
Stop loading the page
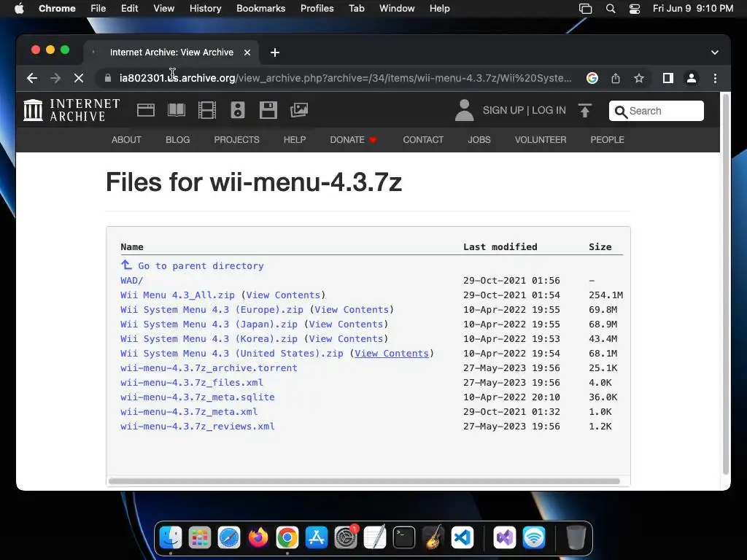click(79, 78)
